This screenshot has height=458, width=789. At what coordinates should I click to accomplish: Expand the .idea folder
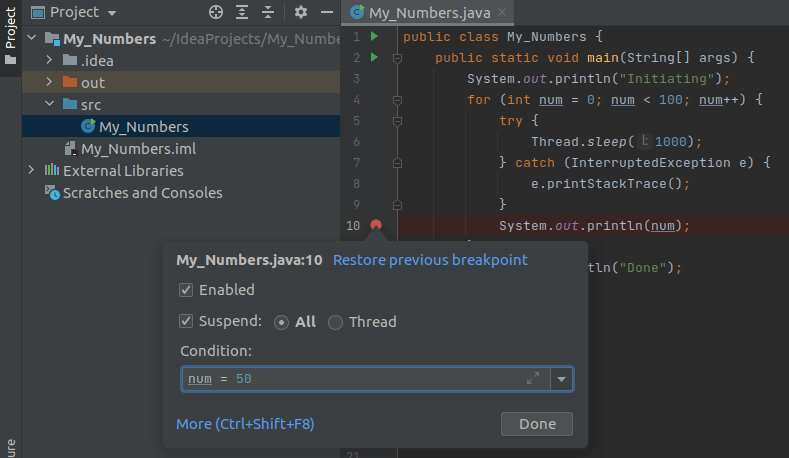point(50,61)
